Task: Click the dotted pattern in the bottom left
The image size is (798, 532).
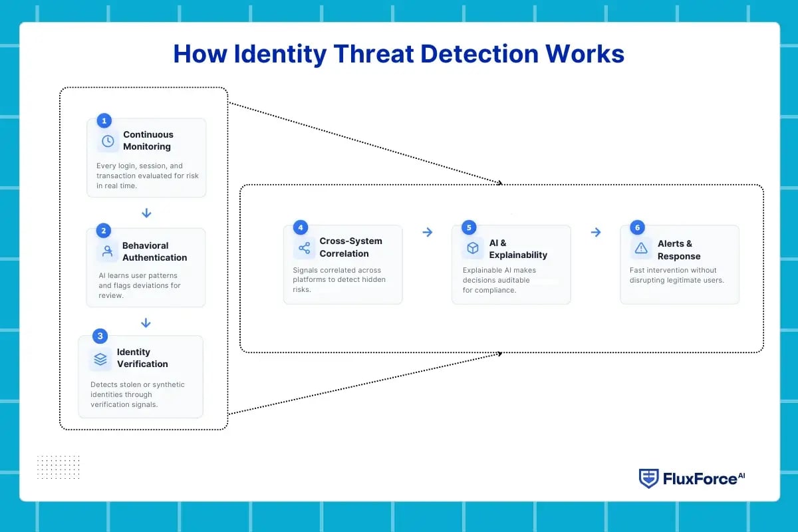Action: tap(59, 468)
